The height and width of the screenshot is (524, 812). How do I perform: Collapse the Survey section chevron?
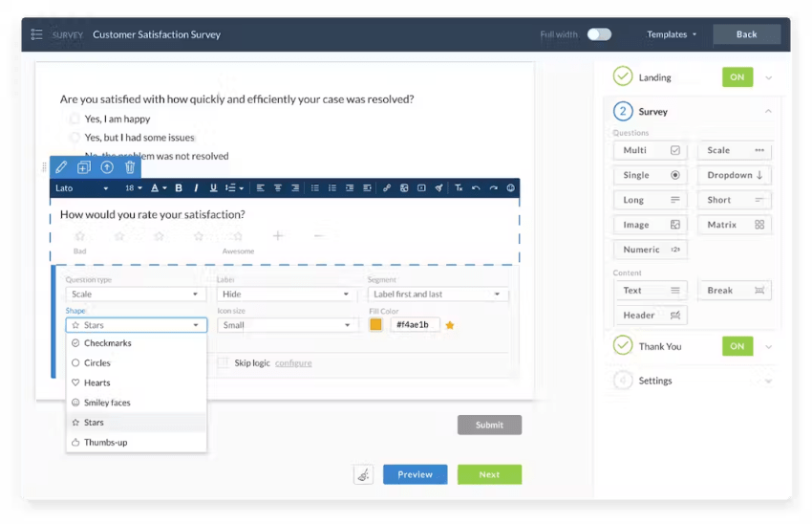[768, 112]
